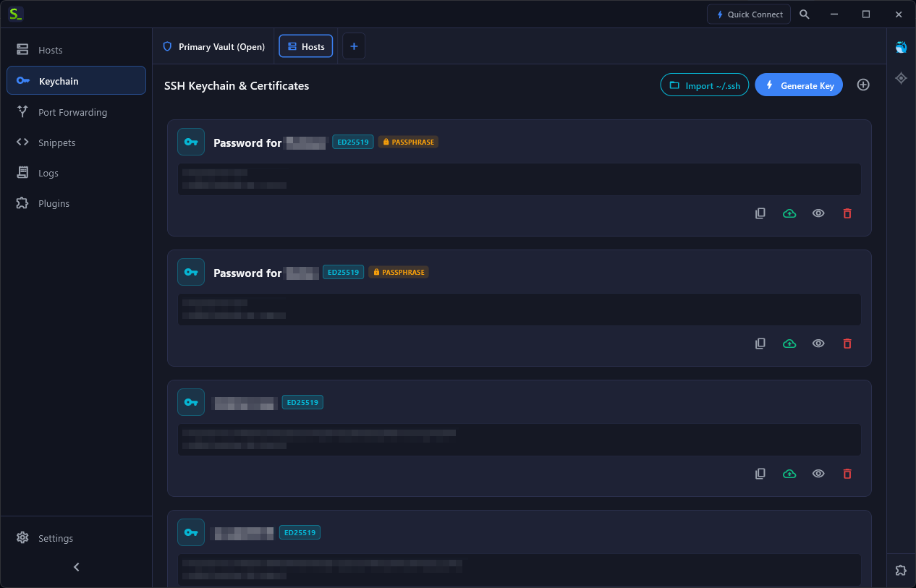Upload second Password key via cloud icon
916x588 pixels.
point(789,344)
